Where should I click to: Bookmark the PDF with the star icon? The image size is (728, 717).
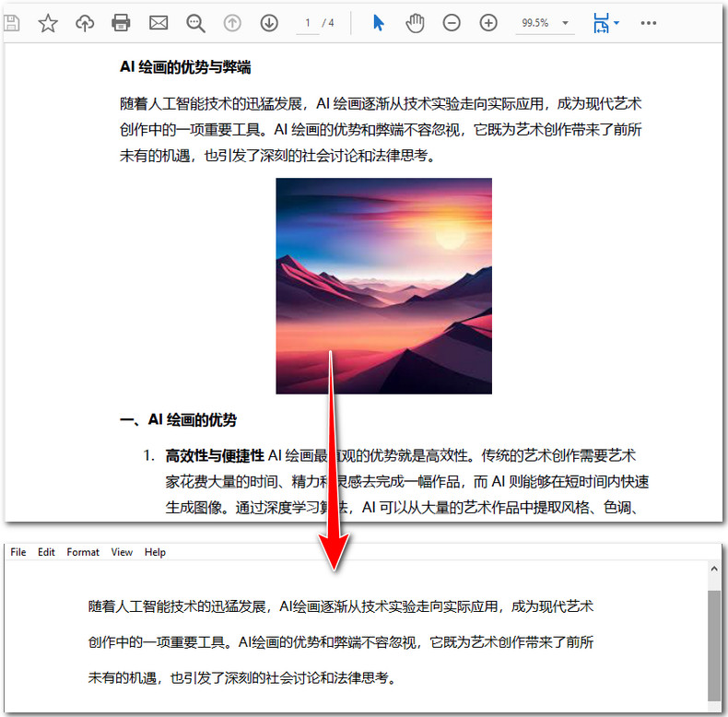point(48,23)
